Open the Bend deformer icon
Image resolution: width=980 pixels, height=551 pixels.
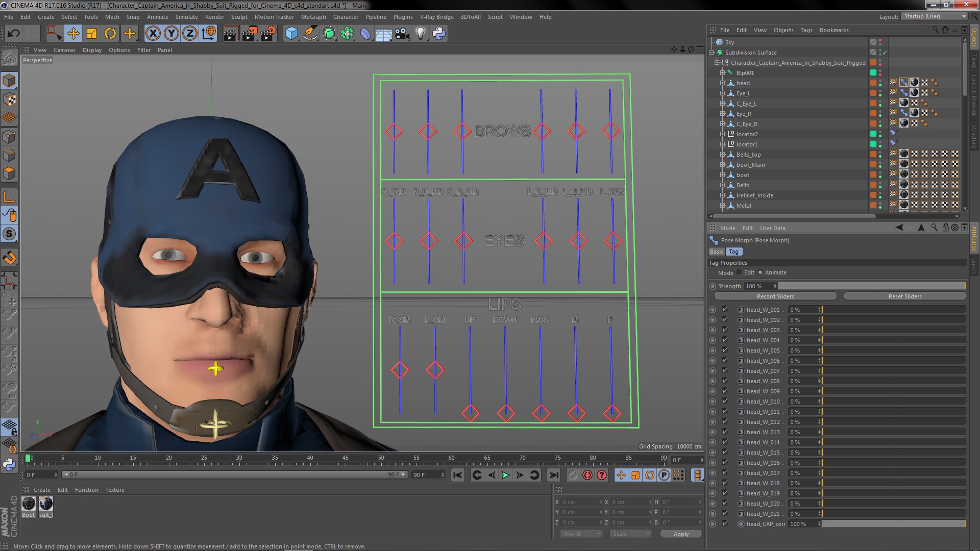click(365, 34)
